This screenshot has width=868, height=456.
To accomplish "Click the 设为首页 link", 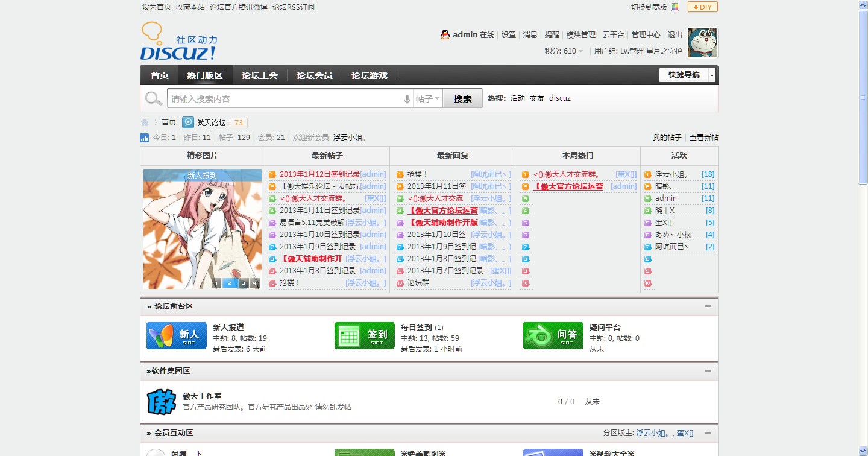I will point(157,7).
